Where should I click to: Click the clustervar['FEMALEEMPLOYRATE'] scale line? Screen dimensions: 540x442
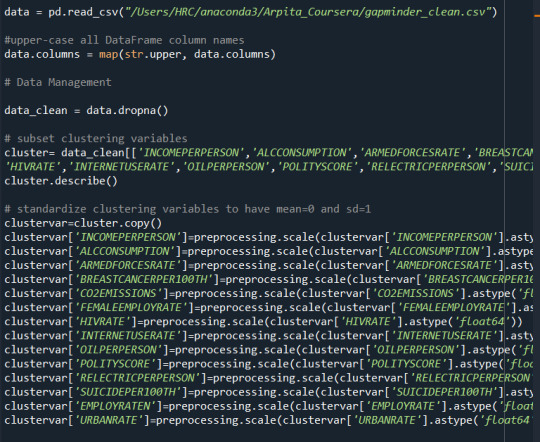[x=269, y=308]
